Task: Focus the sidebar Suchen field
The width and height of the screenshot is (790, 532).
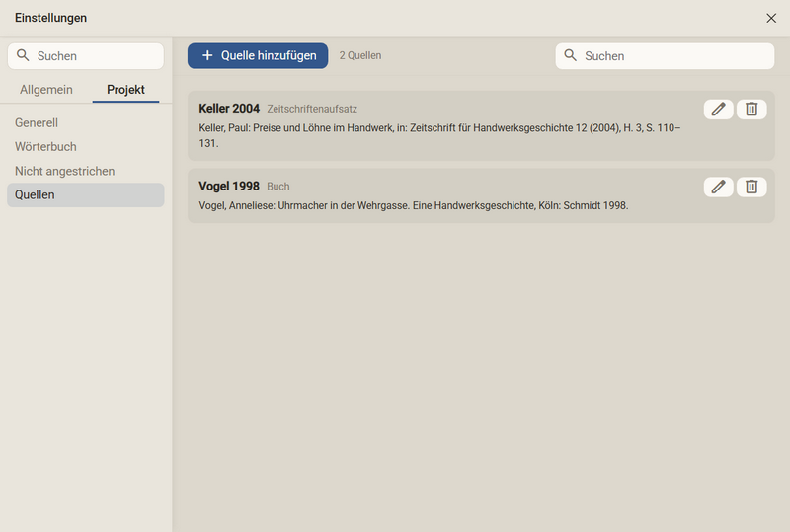Action: coord(86,56)
